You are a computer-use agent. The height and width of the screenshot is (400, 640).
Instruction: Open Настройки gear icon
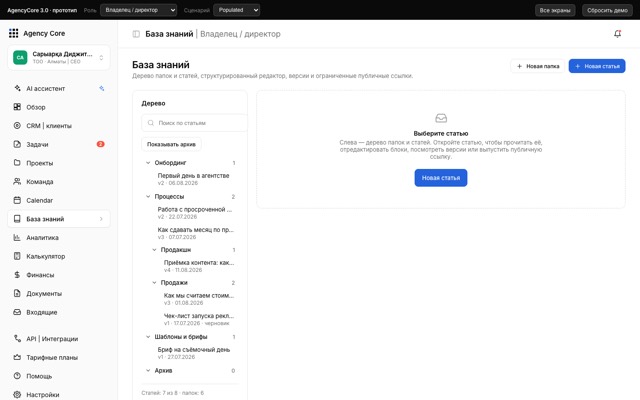(17, 394)
